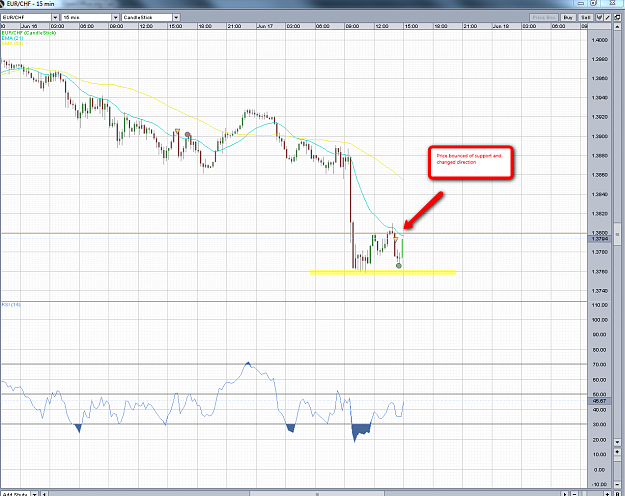This screenshot has height=496, width=625.
Task: Click the vertical scroll up arrow
Action: coord(617,27)
